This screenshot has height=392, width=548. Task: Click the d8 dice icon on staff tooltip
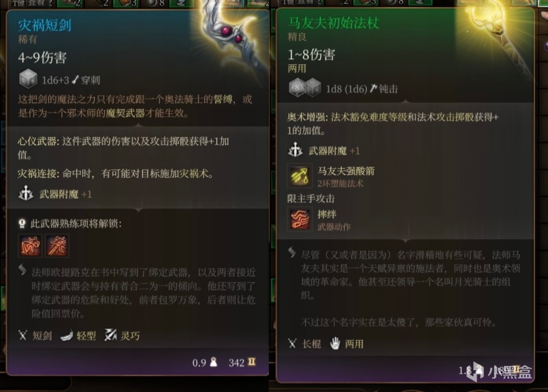[297, 88]
